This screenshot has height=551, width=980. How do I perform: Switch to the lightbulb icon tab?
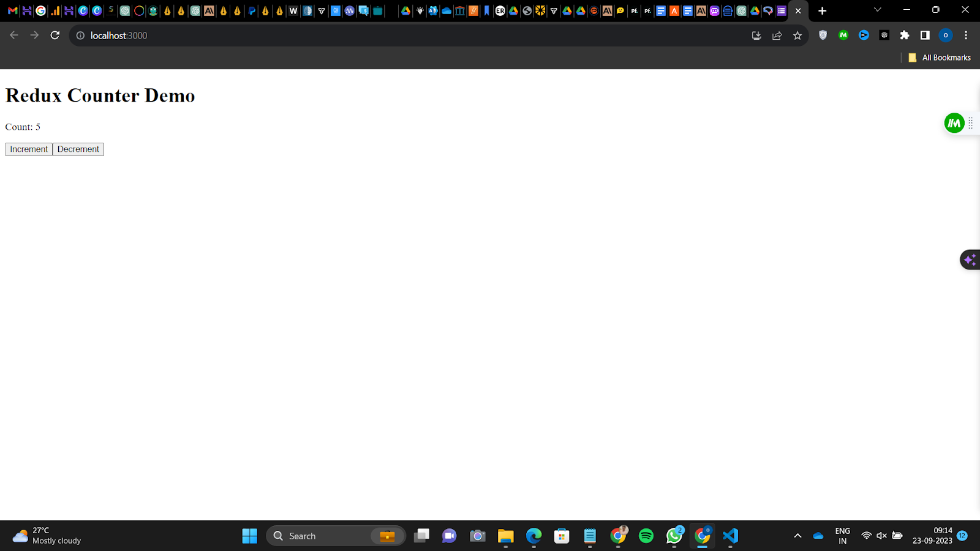pos(420,11)
